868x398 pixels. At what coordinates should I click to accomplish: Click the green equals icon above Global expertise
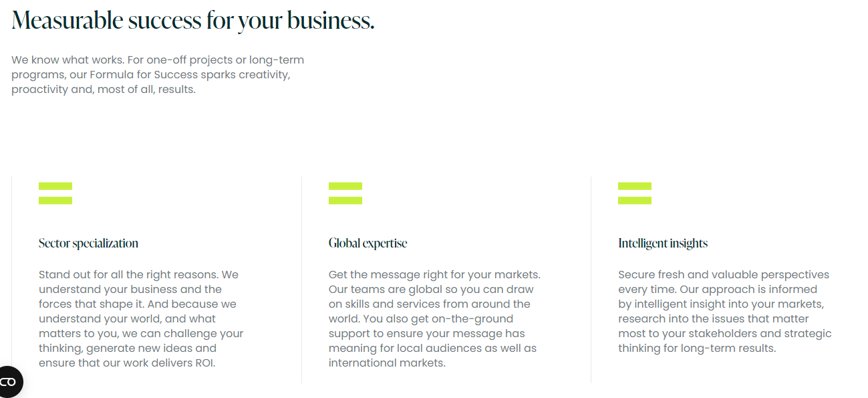(345, 193)
